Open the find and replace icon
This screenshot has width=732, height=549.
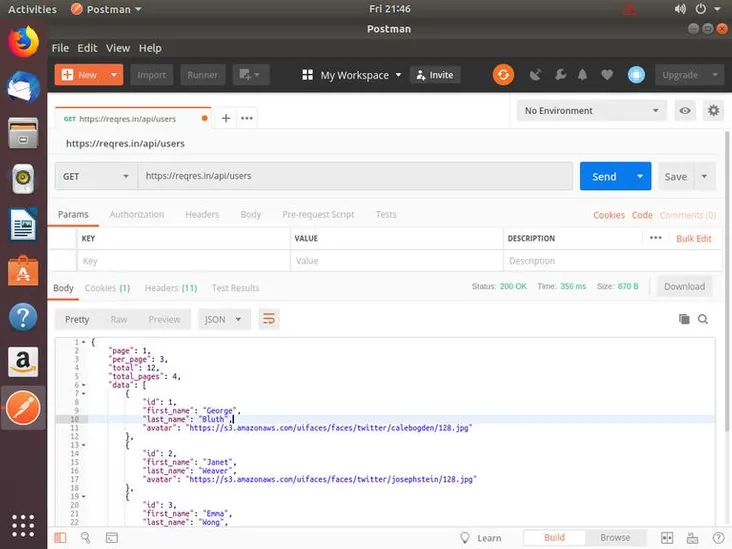tap(85, 538)
